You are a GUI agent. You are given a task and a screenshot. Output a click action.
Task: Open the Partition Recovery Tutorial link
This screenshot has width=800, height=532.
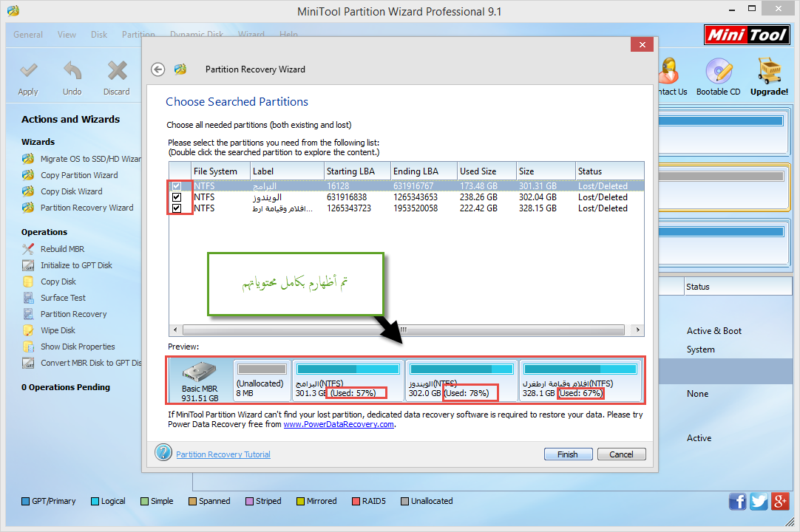(223, 454)
